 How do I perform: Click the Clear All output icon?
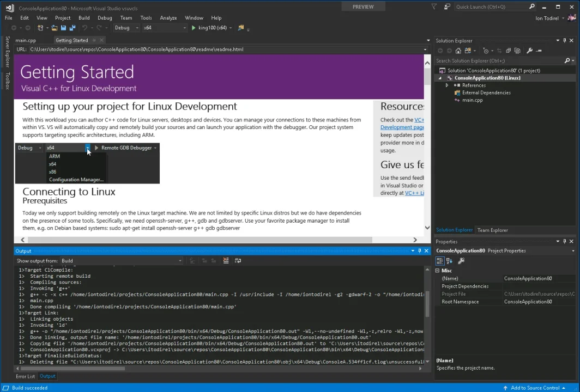pos(226,260)
